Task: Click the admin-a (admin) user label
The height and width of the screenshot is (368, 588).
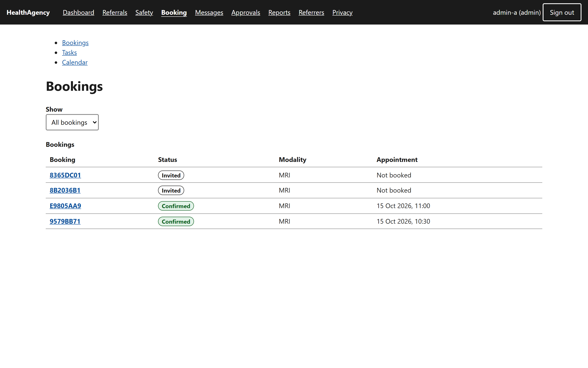Action: tap(517, 12)
